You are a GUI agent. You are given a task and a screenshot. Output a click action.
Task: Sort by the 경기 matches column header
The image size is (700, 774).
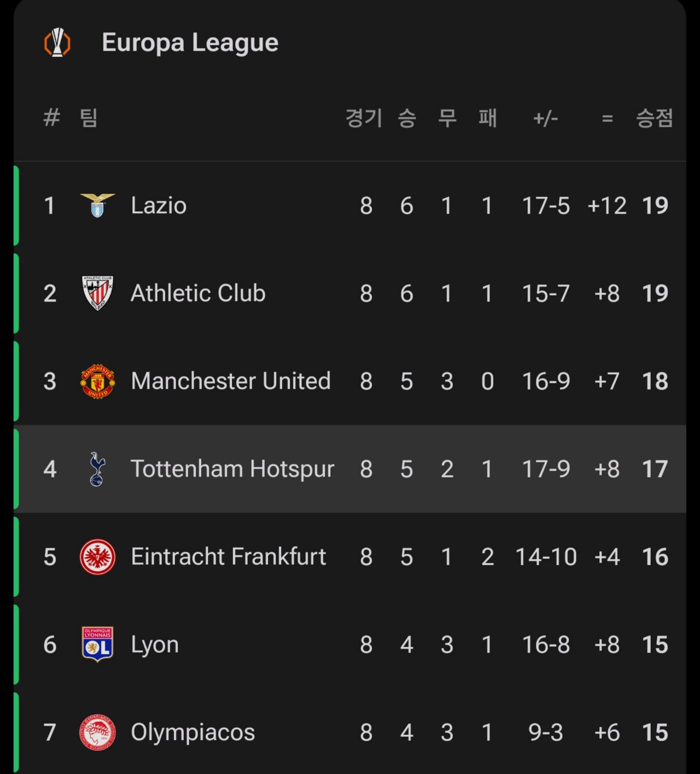click(x=364, y=118)
